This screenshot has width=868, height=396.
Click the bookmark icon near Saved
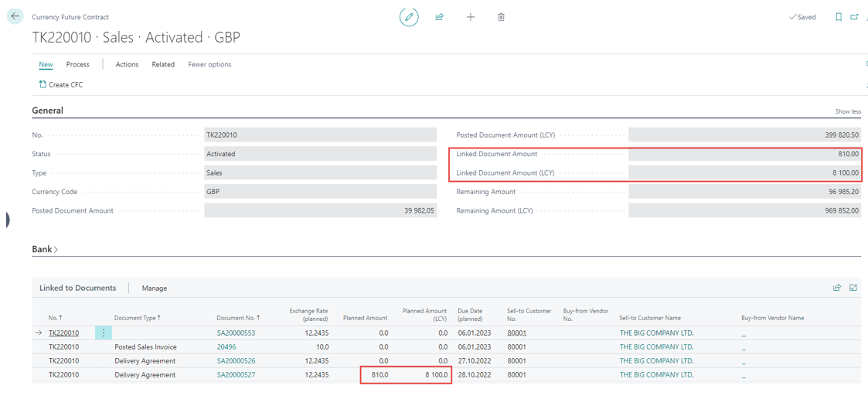(x=839, y=17)
